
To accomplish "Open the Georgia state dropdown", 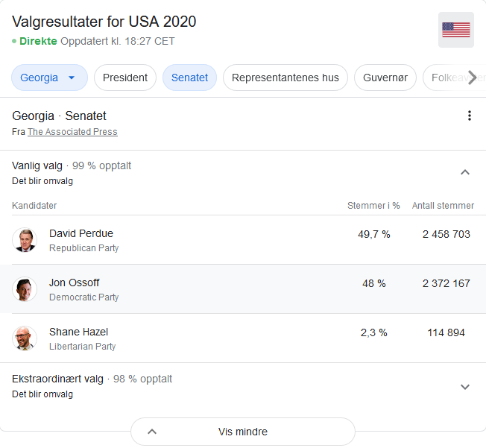I will click(49, 78).
